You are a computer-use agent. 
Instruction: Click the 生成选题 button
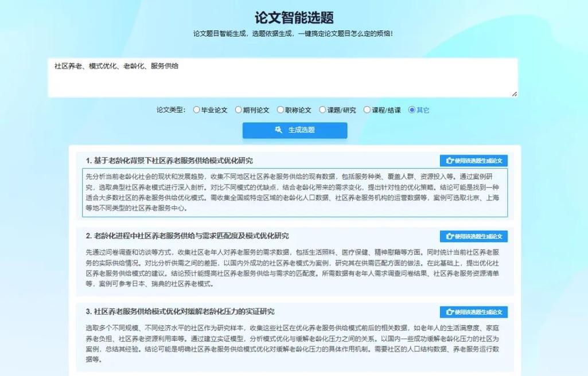coord(295,130)
